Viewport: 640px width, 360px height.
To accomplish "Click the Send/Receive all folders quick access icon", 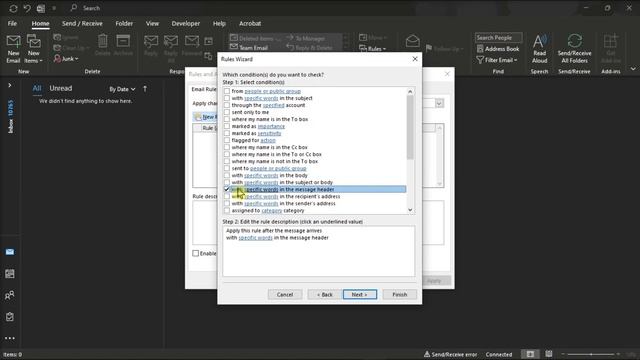I will coord(13,8).
